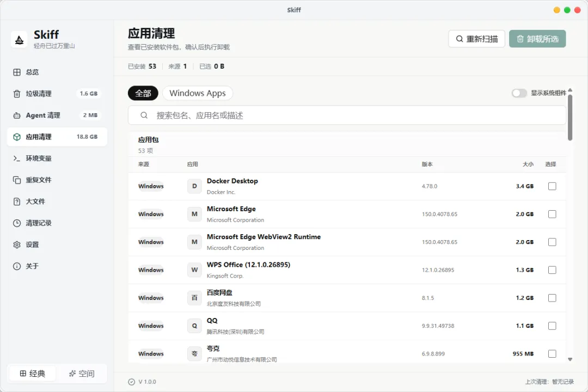
Task: Open 环境变量 terminal prompt icon
Action: coord(17,158)
